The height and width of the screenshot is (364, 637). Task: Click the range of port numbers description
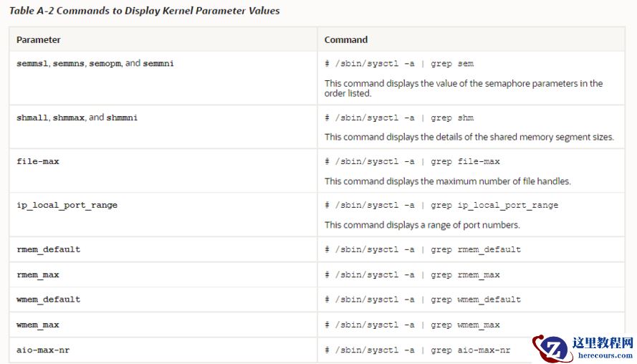tap(422, 225)
